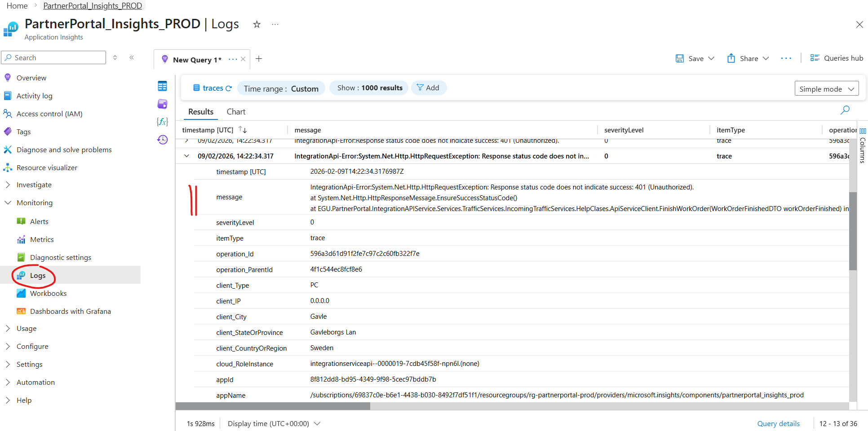Click the itemType column header
Image resolution: width=868 pixels, height=431 pixels.
tap(731, 130)
